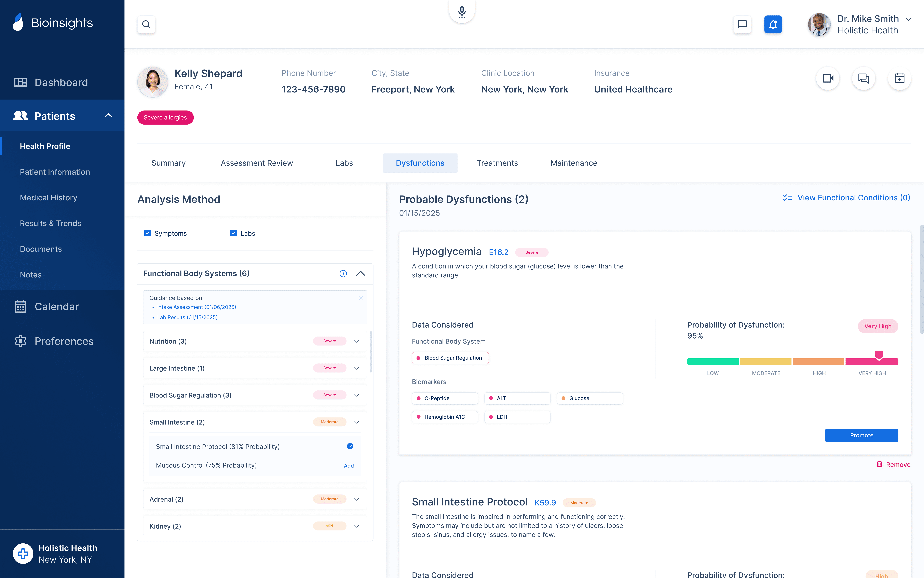Click Hypoglycemia code E16.2

tap(499, 252)
